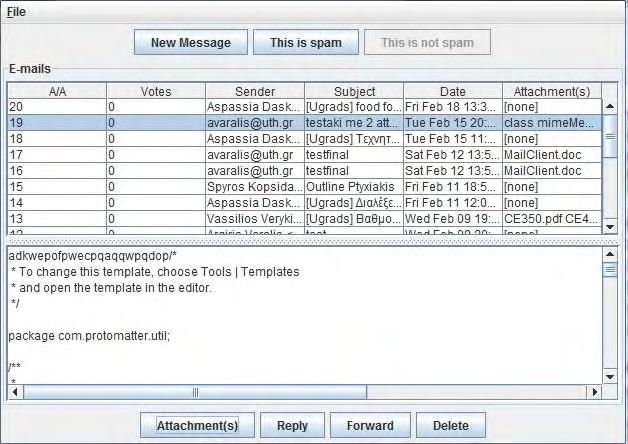Select the '[Ugrads] food fo...' subject cell
The image size is (628, 444).
click(x=354, y=107)
